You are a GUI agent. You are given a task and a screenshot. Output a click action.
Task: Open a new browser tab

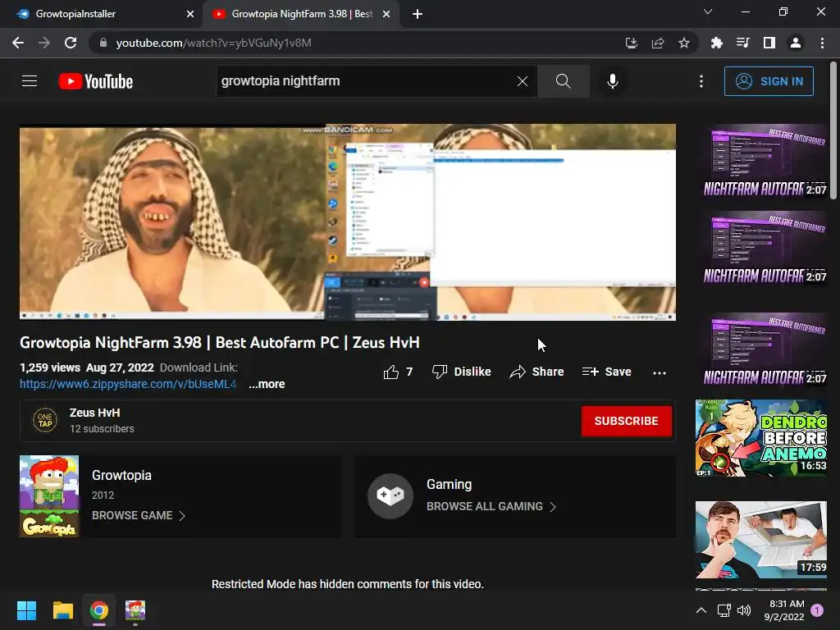pyautogui.click(x=418, y=14)
